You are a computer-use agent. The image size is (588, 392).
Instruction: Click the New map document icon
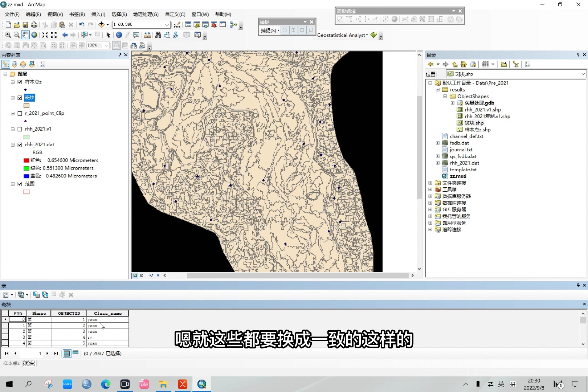(x=8, y=25)
